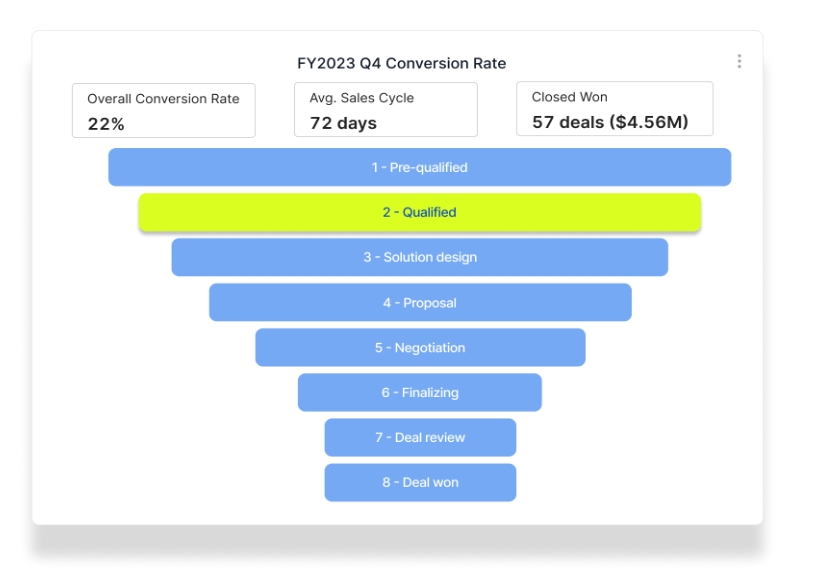Click the FY2023 Q4 Conversion Rate title
Viewport: 821px width, 584px height.
pos(402,63)
